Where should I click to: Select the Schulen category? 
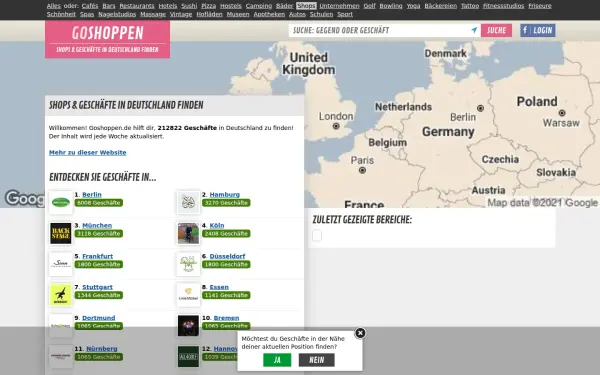tap(321, 14)
